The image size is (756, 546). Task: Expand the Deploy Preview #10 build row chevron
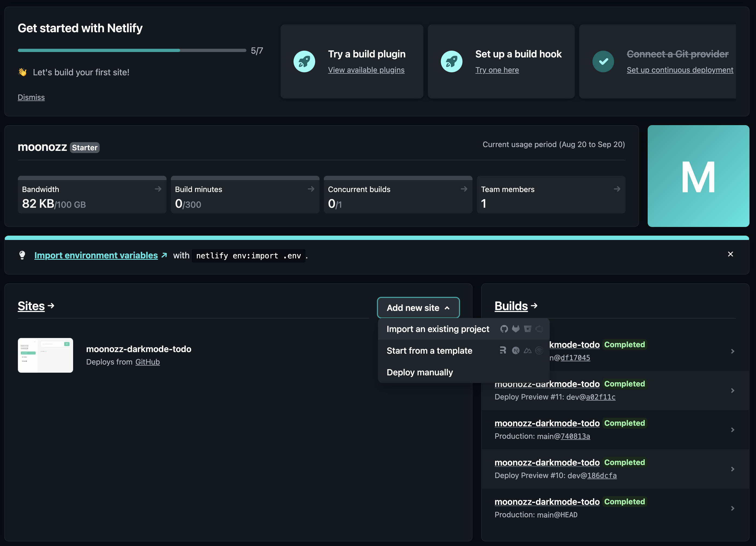[732, 469]
